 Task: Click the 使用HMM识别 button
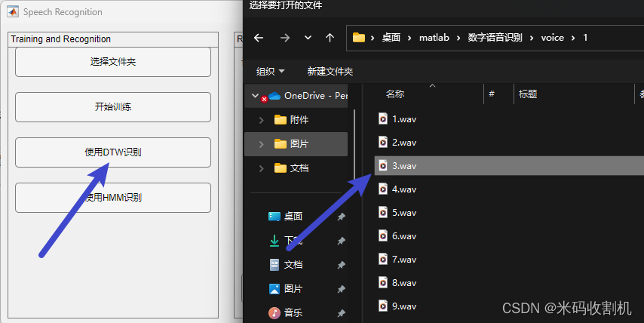pyautogui.click(x=113, y=197)
